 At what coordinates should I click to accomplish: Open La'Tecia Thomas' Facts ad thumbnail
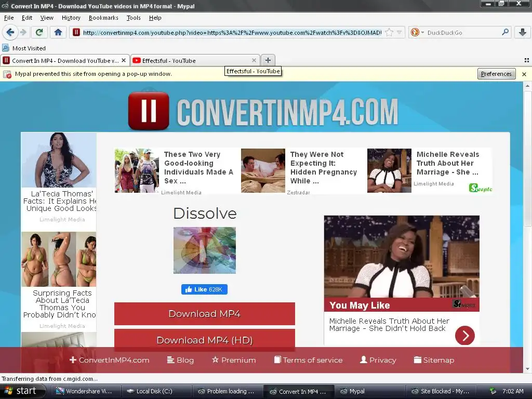[x=59, y=160]
